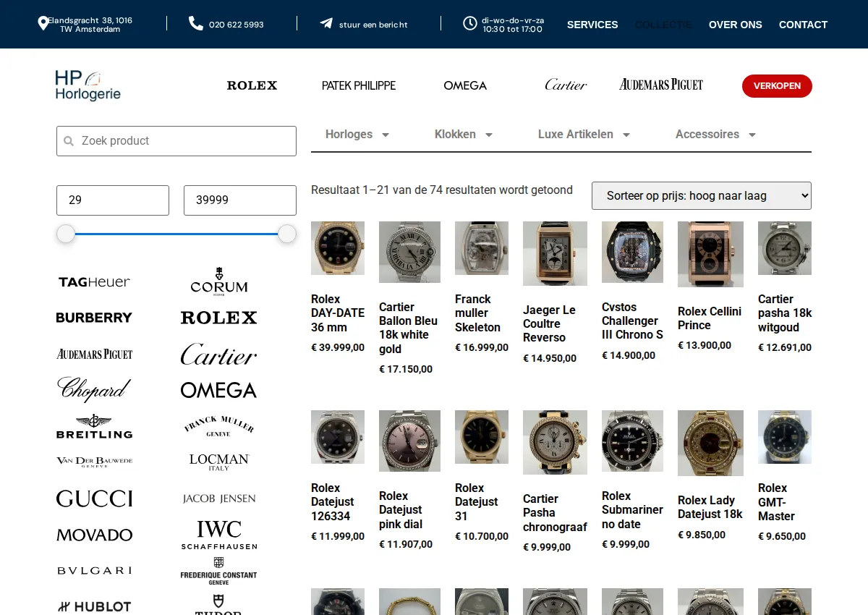Filter by Franck Muller logo in sidebar
Image resolution: width=868 pixels, height=615 pixels.
pyautogui.click(x=218, y=425)
